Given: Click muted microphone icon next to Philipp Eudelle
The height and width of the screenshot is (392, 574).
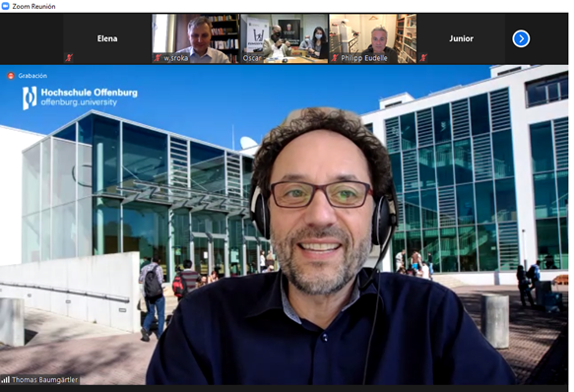Looking at the screenshot, I should tap(335, 57).
